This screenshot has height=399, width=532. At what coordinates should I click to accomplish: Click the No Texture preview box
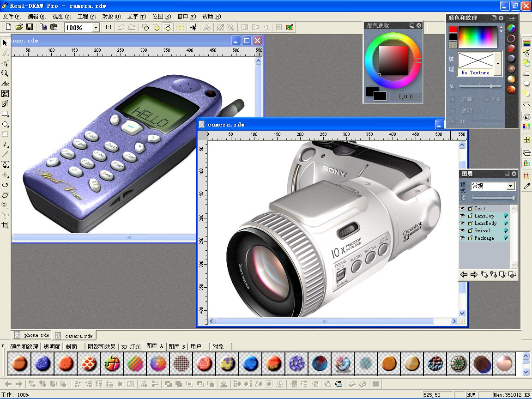pos(476,63)
